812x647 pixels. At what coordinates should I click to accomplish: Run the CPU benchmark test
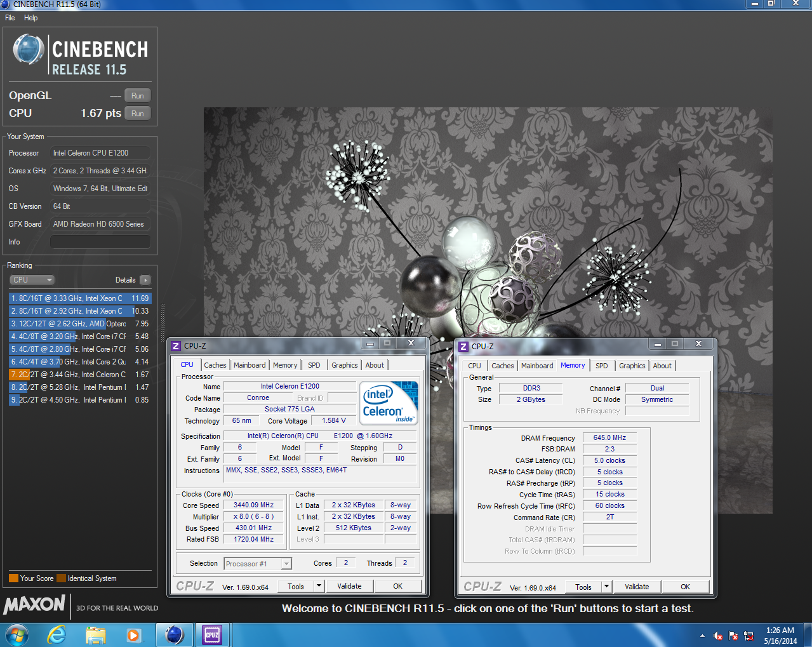click(x=138, y=114)
